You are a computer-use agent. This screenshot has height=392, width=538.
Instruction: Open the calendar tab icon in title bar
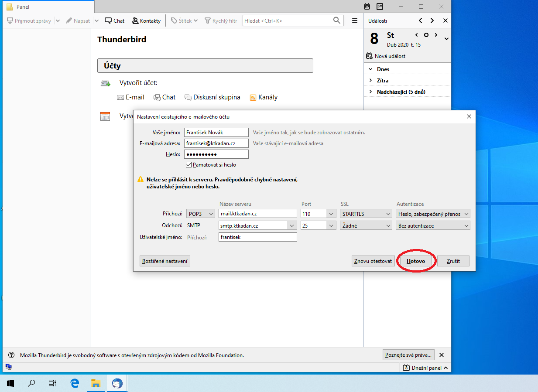click(x=367, y=7)
